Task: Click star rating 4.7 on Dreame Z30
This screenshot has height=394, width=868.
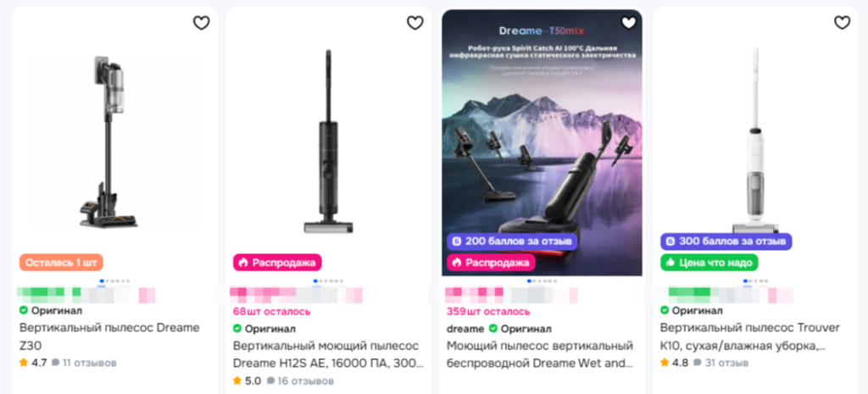Action: point(23,363)
